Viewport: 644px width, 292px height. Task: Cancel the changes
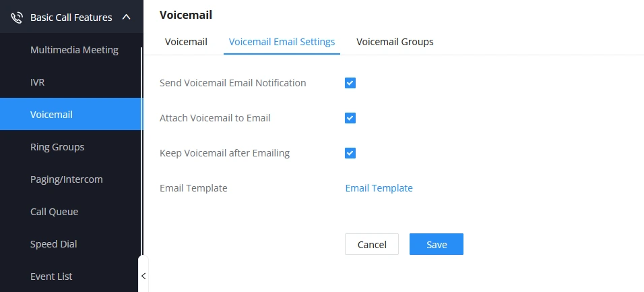tap(372, 244)
